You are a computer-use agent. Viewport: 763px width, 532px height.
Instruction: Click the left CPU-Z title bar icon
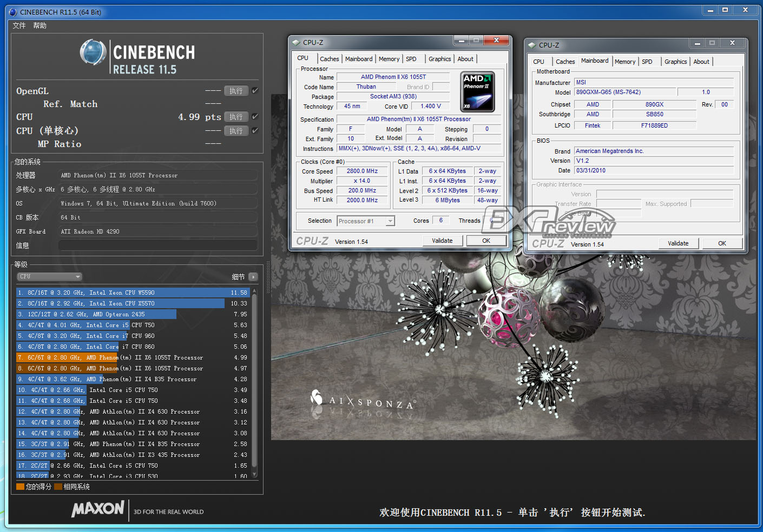point(296,42)
